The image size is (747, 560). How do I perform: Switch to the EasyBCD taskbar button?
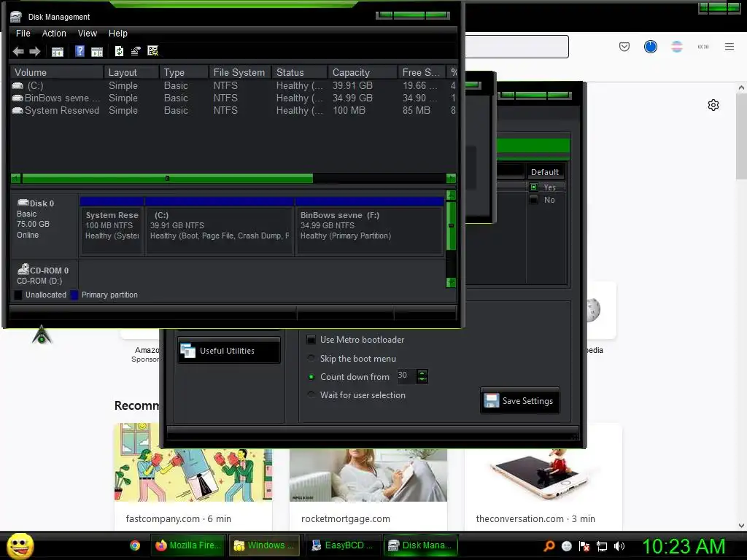coord(343,545)
